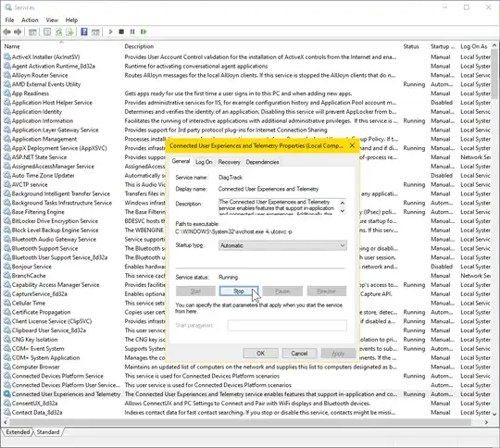Select the Connected Devices Platform Service row
Viewport: 500px width, 448px height.
247,376
